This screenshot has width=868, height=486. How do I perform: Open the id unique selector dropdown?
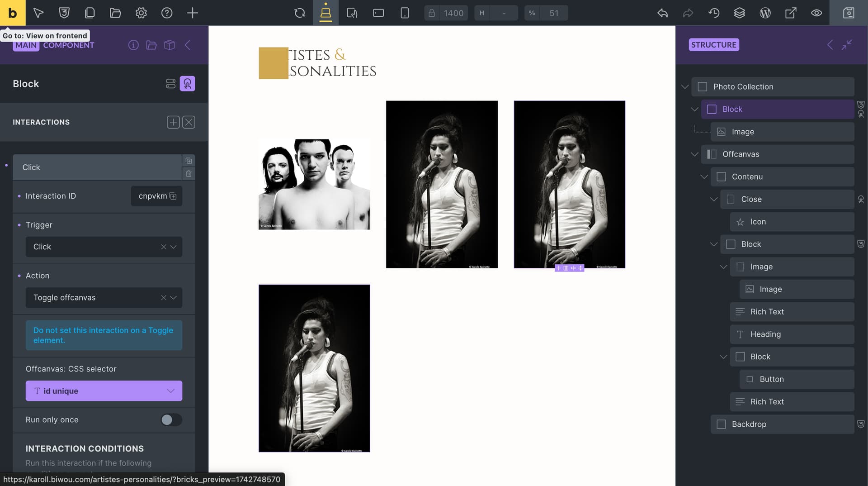pyautogui.click(x=104, y=391)
